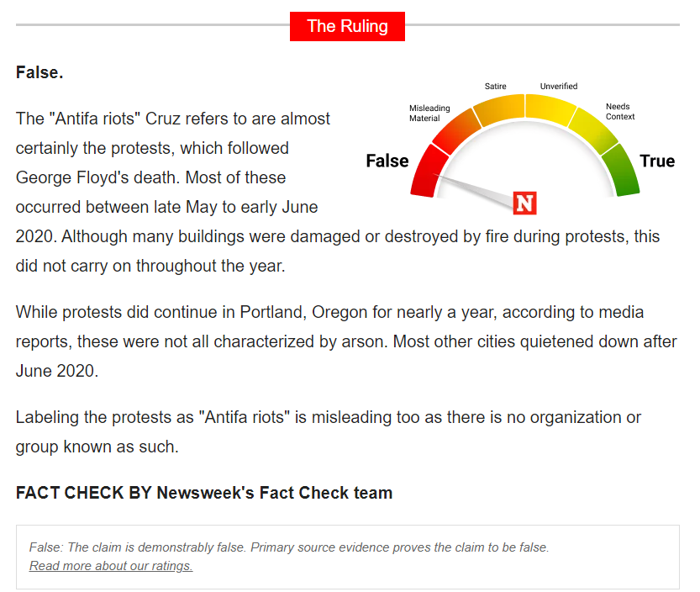Click the Needs Context gauge segment
Screen dimensions: 700x592
(x=593, y=130)
